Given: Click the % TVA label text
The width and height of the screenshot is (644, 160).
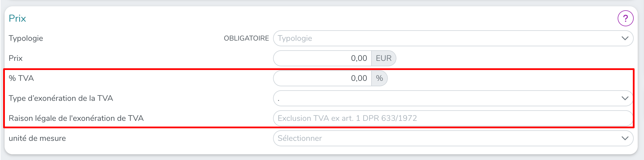Looking at the screenshot, I should (x=21, y=78).
